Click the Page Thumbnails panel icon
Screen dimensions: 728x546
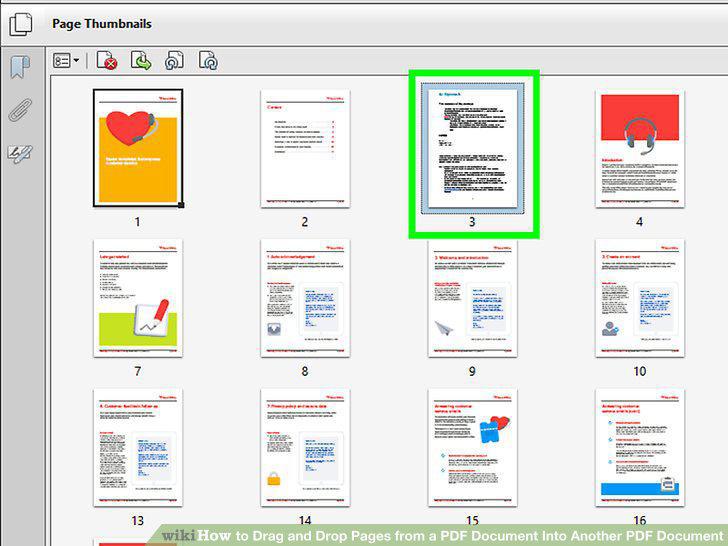point(21,24)
